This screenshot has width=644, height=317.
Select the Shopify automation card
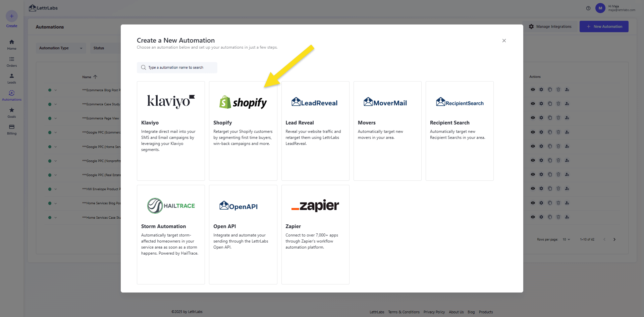243,131
